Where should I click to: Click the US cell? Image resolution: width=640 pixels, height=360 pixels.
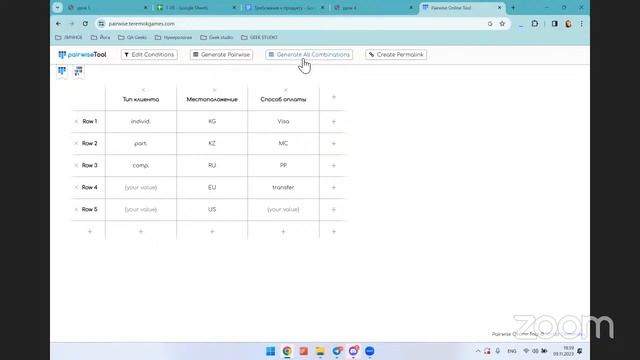click(212, 210)
